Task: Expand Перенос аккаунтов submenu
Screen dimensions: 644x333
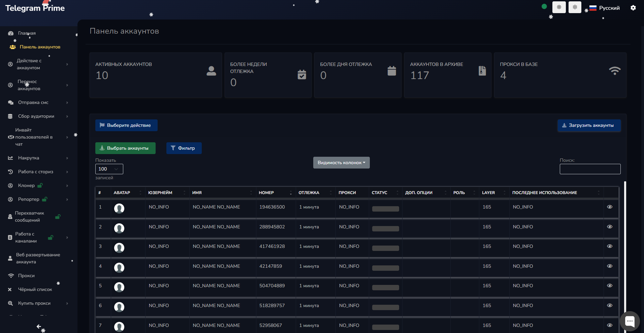Action: tap(38, 85)
